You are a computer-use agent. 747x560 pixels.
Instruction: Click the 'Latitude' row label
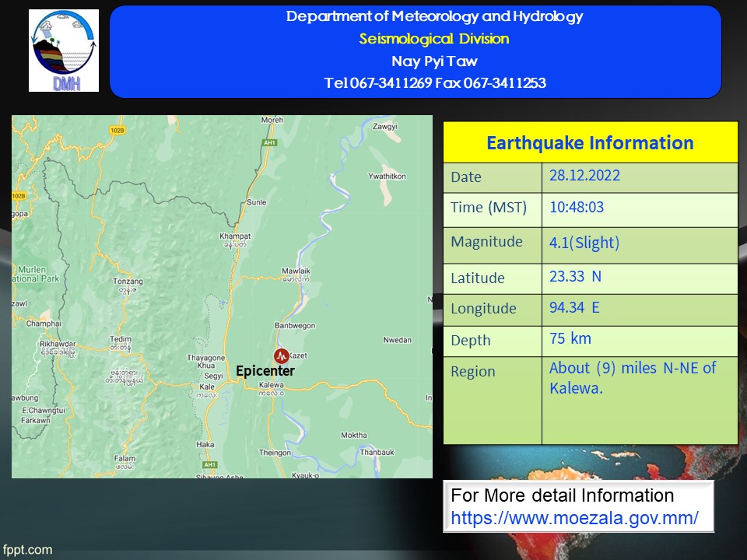pos(477,278)
